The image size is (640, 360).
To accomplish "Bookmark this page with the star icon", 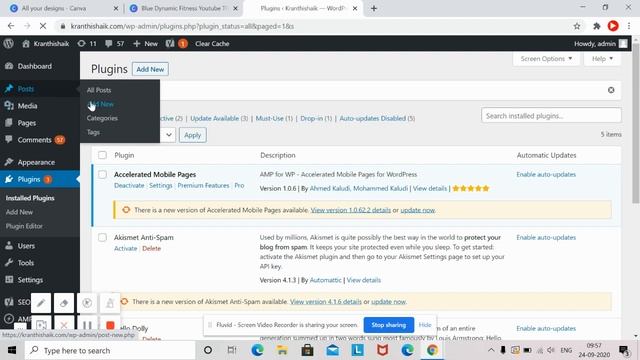I will click(577, 26).
